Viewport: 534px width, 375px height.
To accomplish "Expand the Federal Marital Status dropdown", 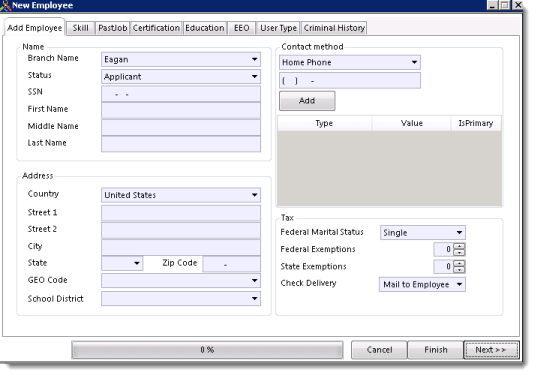I will pos(459,233).
